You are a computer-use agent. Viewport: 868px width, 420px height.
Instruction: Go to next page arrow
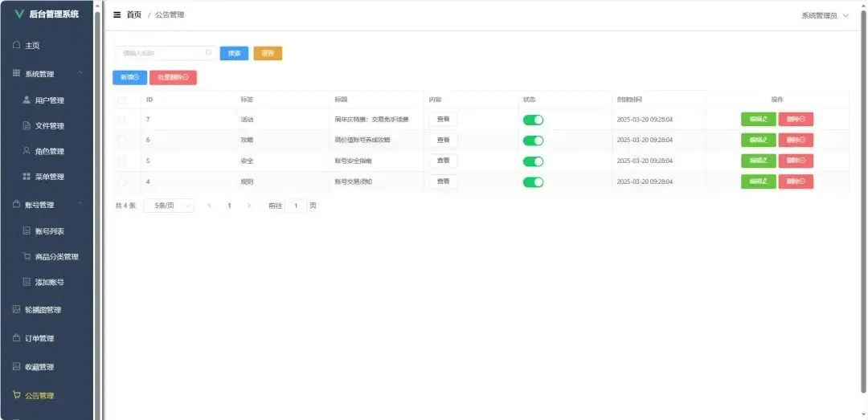tap(249, 206)
